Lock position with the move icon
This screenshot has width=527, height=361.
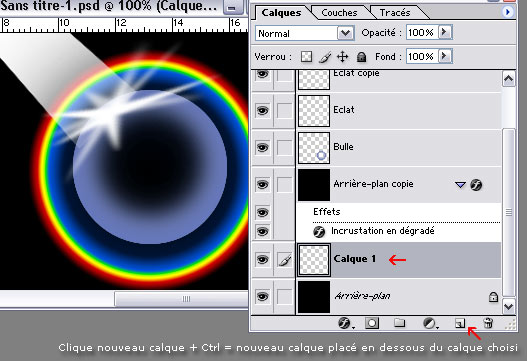click(x=342, y=56)
